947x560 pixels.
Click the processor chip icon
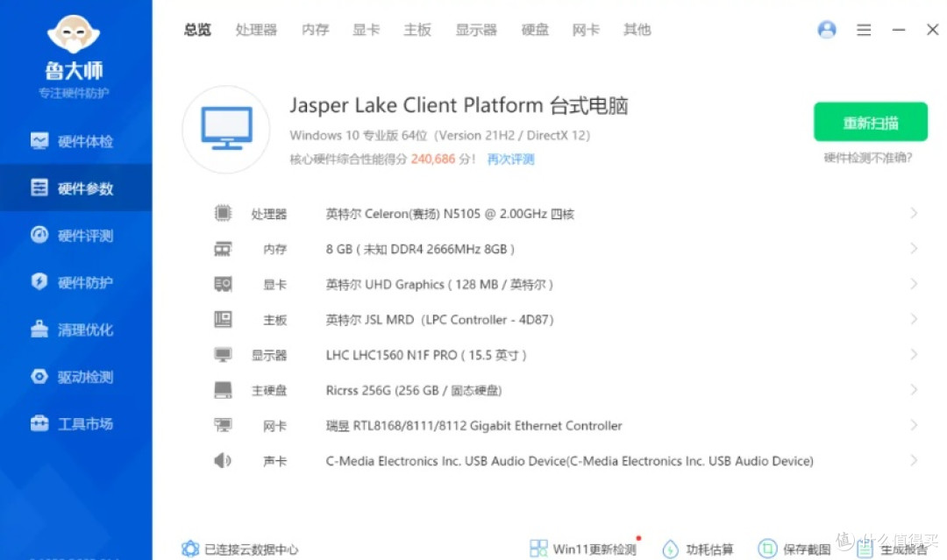tap(223, 213)
